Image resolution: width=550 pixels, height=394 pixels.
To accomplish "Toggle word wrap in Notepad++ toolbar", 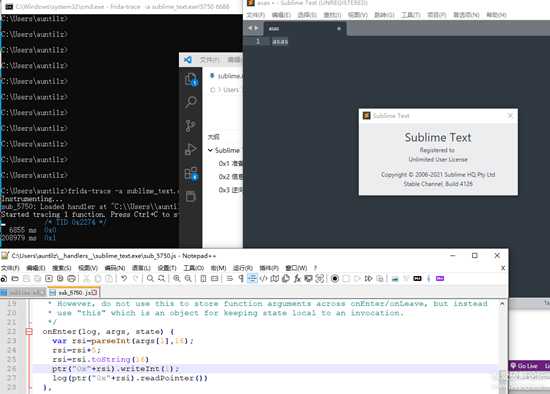I will pos(229,279).
